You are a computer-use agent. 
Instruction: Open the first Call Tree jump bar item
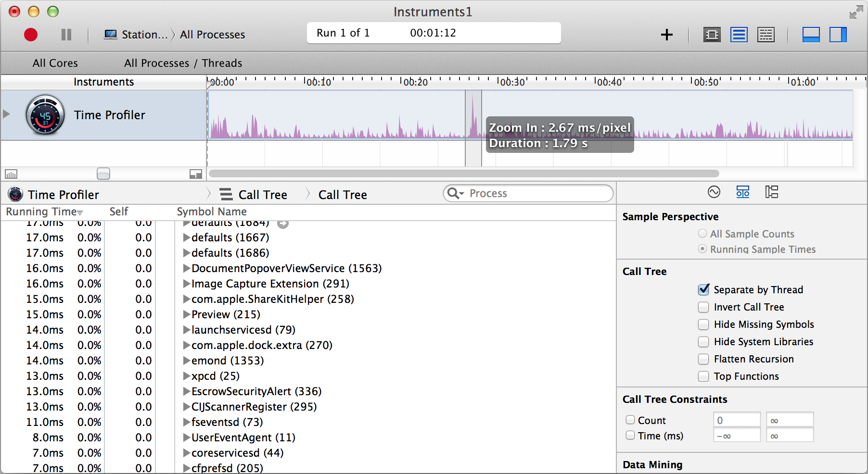point(254,194)
